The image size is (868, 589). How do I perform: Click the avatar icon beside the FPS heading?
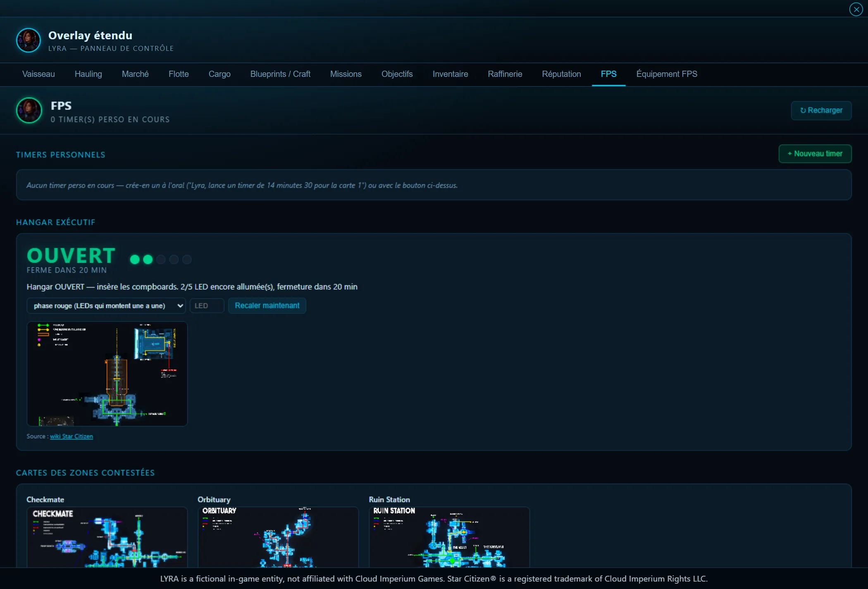pos(29,110)
